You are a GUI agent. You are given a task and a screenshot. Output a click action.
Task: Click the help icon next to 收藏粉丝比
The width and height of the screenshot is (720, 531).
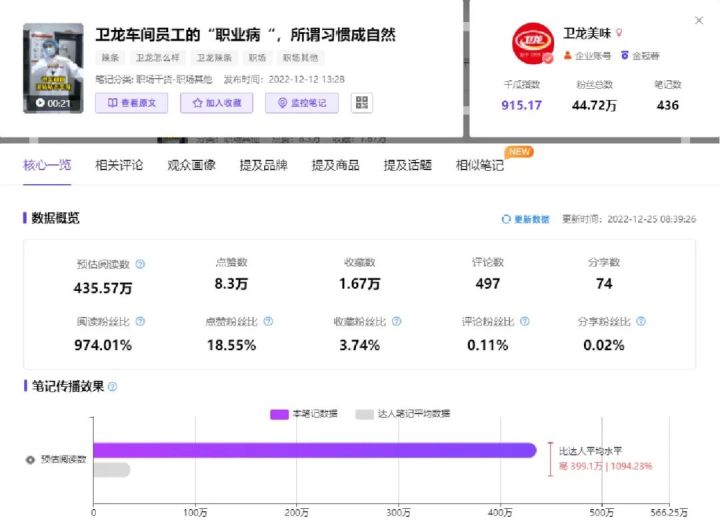(397, 322)
